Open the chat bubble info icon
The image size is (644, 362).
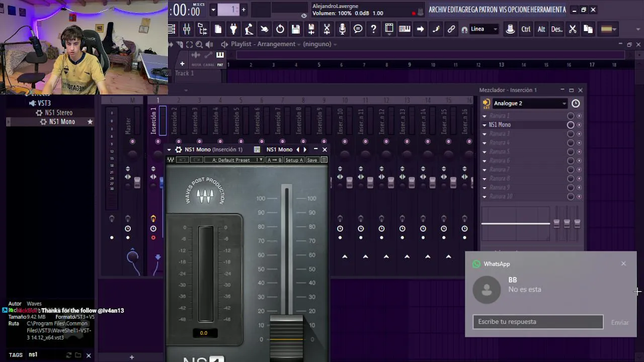point(358,29)
